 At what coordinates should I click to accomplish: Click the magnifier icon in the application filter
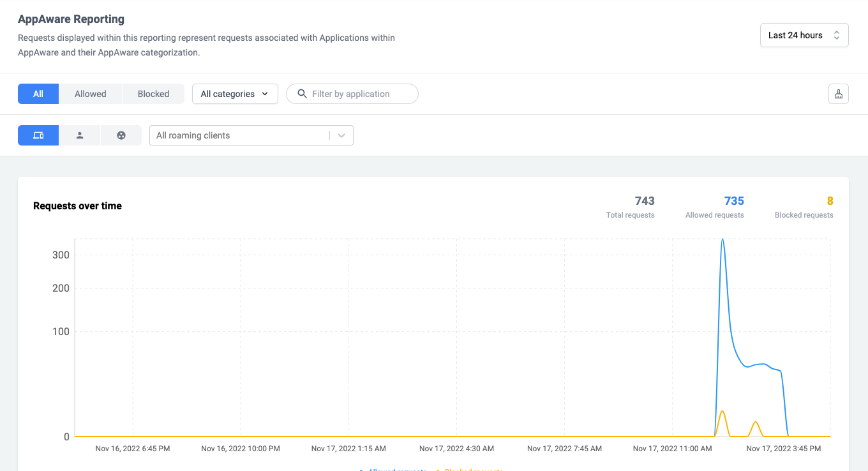[303, 94]
